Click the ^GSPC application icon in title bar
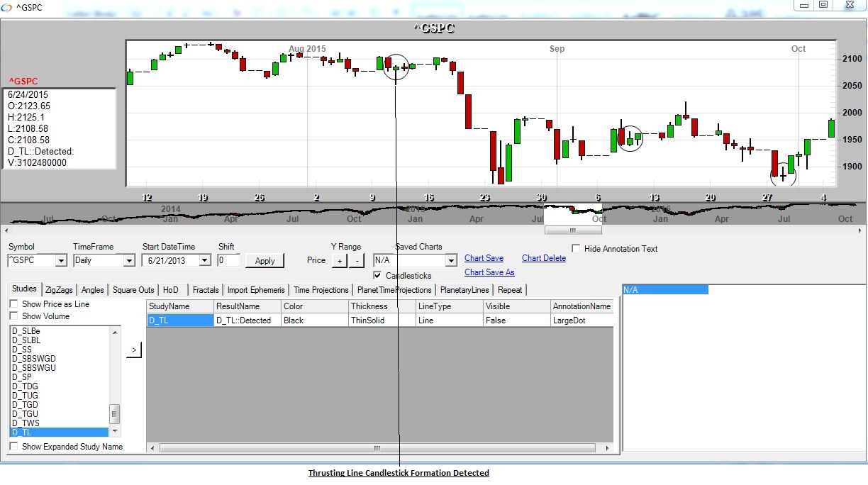 (6, 6)
